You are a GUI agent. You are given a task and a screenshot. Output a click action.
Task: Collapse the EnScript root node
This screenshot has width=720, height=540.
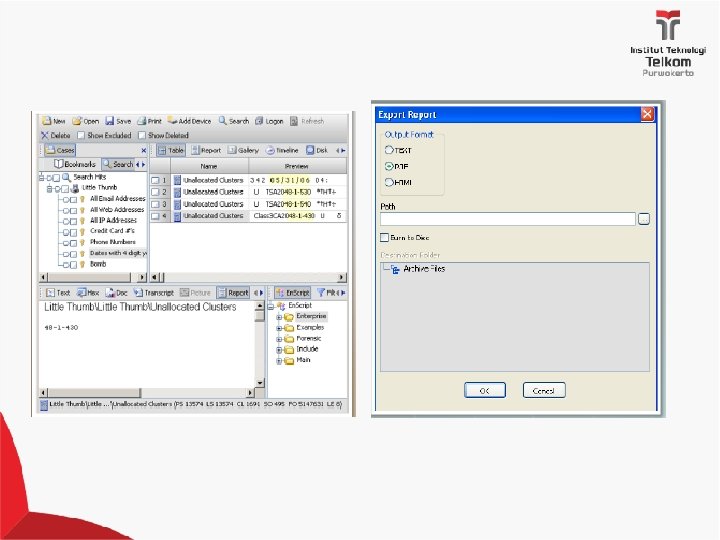271,306
